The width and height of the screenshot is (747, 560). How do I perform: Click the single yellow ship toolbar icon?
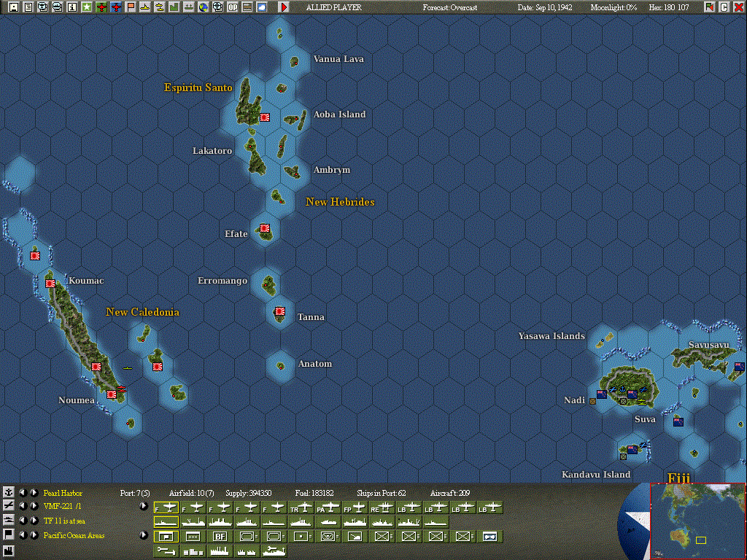145,7
